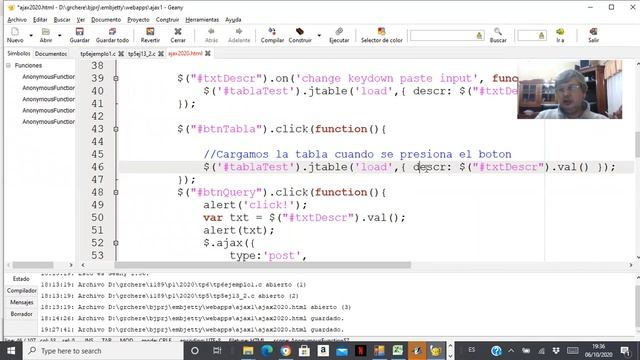Screen dimensions: 640x360
Task: Click the last 'guardado' log entry at 19:27:41
Action: [192, 329]
